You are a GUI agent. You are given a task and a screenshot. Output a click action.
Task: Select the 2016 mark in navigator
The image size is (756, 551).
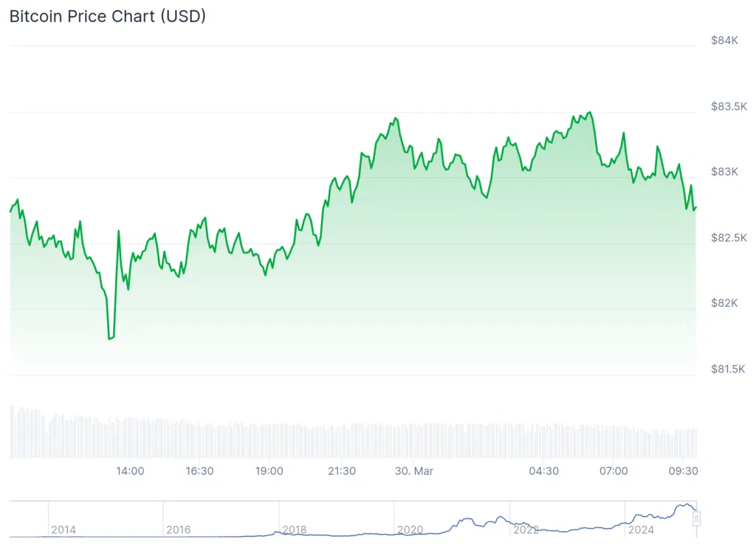[x=178, y=530]
